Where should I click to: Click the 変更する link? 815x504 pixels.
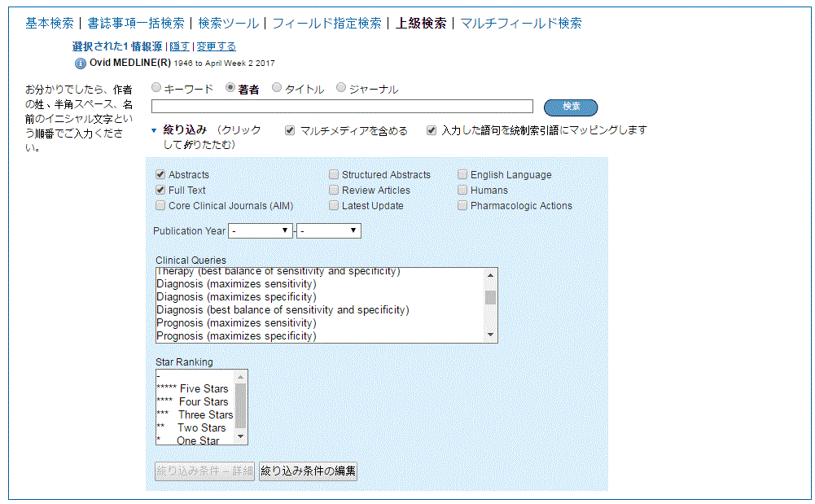pos(217,46)
